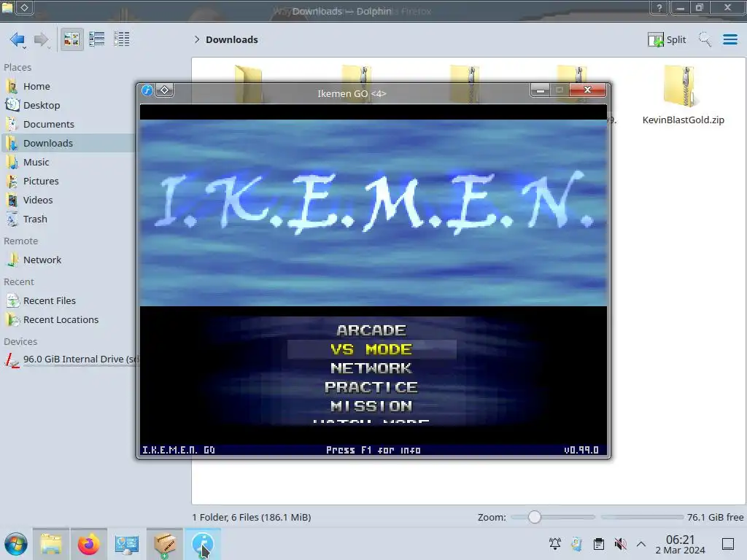The image size is (747, 560).
Task: Click the Network icon in Places
Action: (12, 260)
